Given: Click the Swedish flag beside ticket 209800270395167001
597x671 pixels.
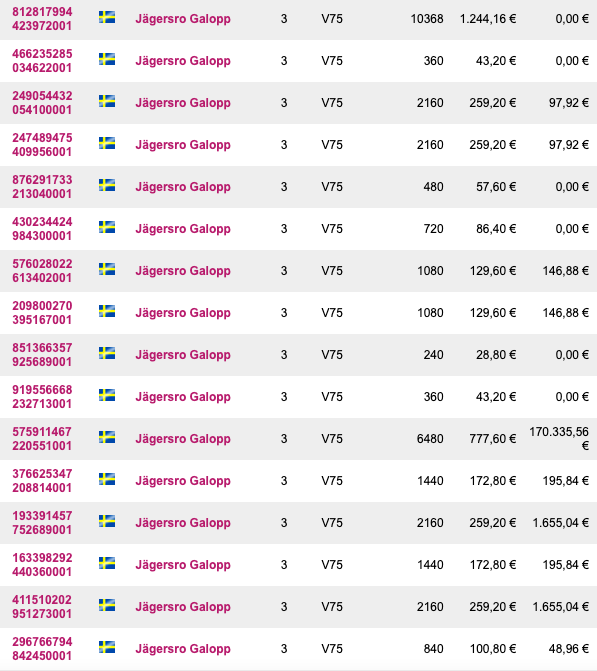Looking at the screenshot, I should [107, 311].
